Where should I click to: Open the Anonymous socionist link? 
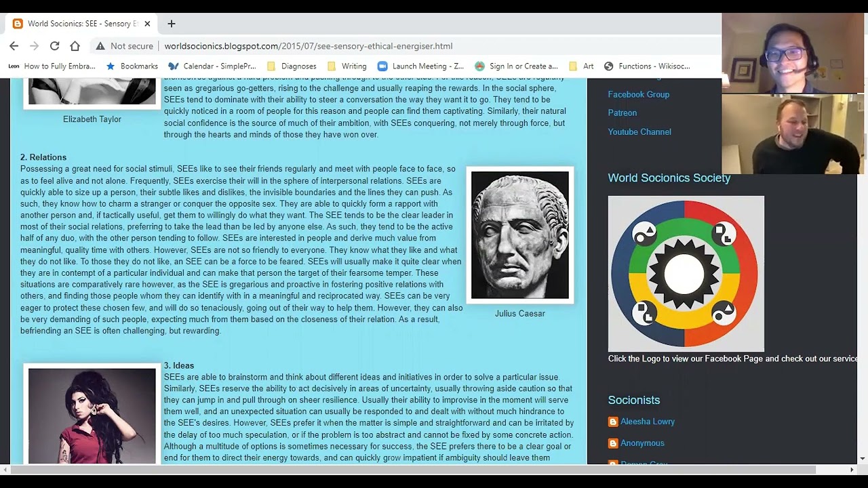(x=642, y=443)
